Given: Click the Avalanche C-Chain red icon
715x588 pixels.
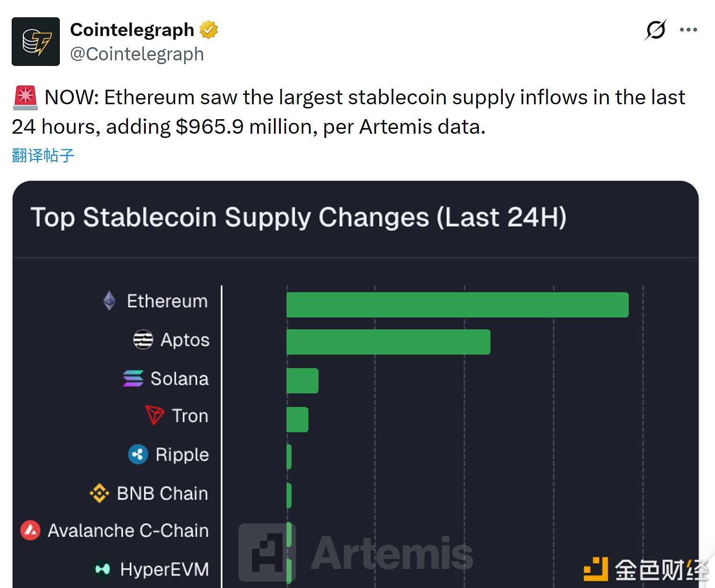Looking at the screenshot, I should [x=30, y=531].
